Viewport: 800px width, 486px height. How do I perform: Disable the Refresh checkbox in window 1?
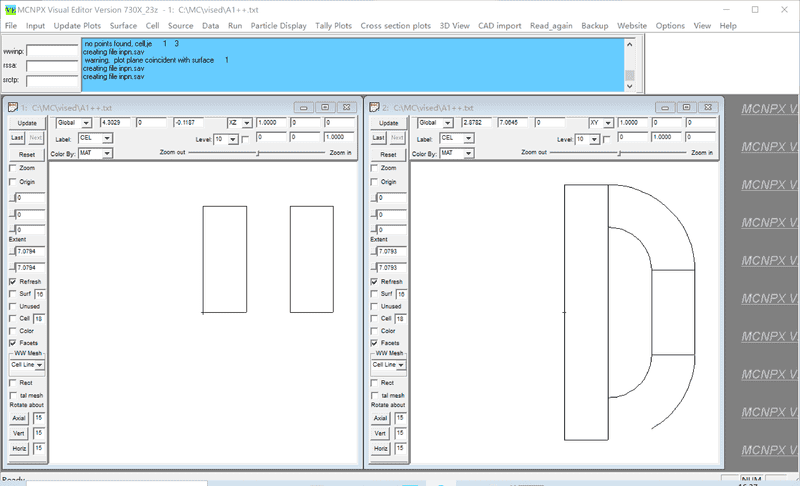(13, 282)
